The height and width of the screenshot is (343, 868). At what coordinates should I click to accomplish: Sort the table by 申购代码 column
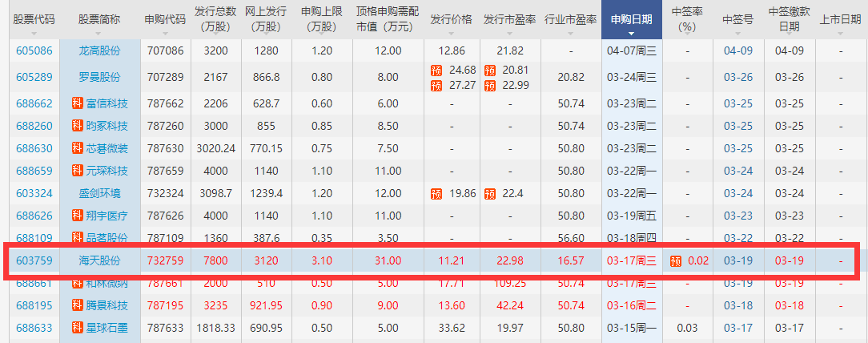pyautogui.click(x=165, y=21)
